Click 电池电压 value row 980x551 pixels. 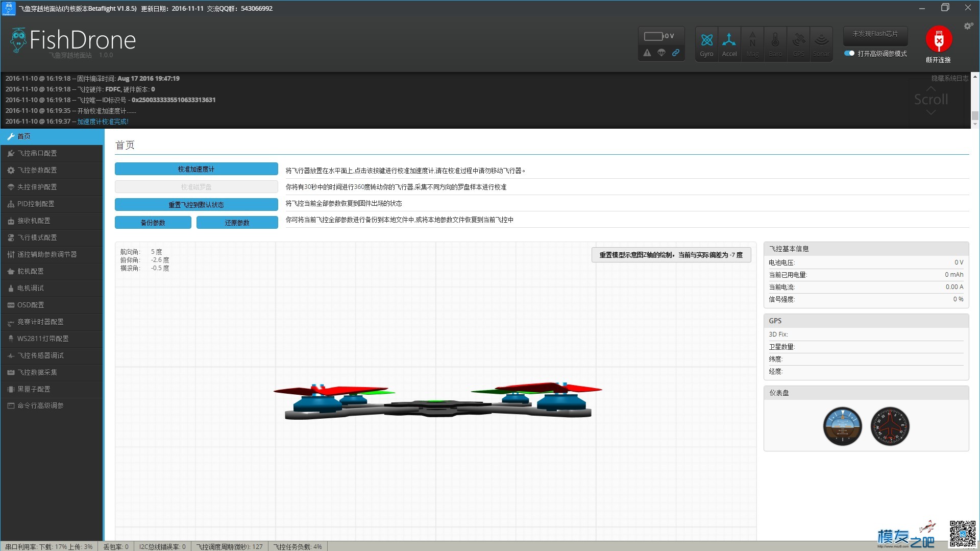[x=866, y=262]
